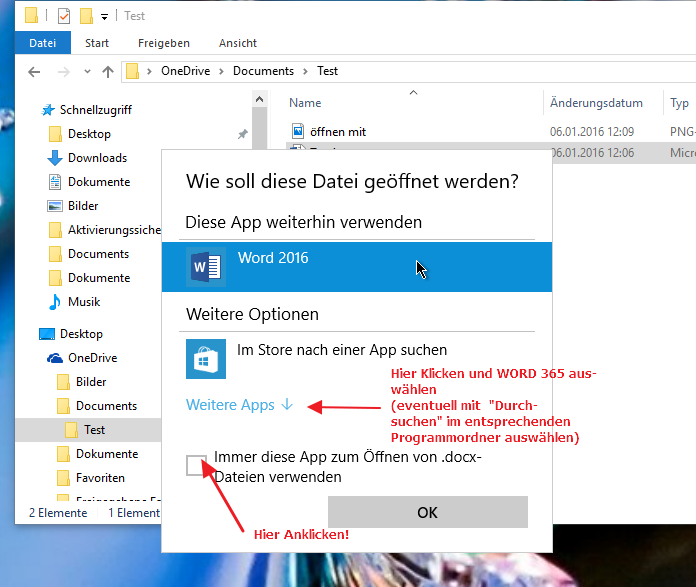Open quick access toolbar customize dropdown
This screenshot has height=587, width=696.
click(104, 17)
